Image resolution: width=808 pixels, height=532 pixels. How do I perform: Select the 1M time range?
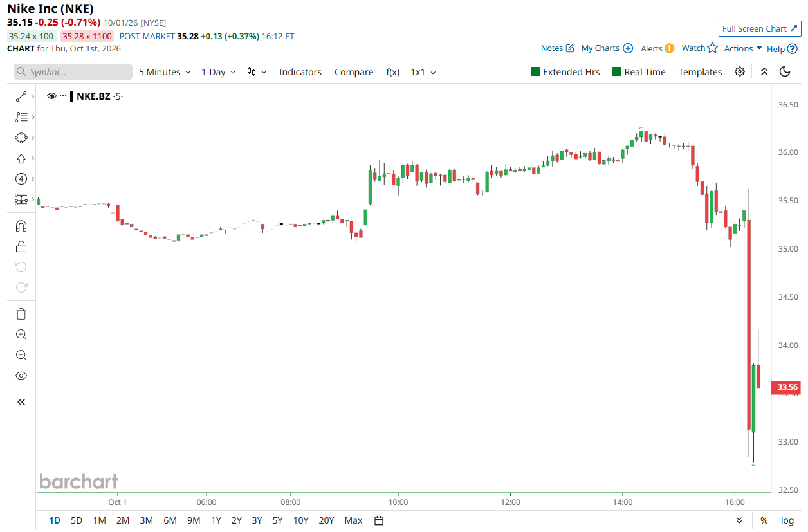99,520
